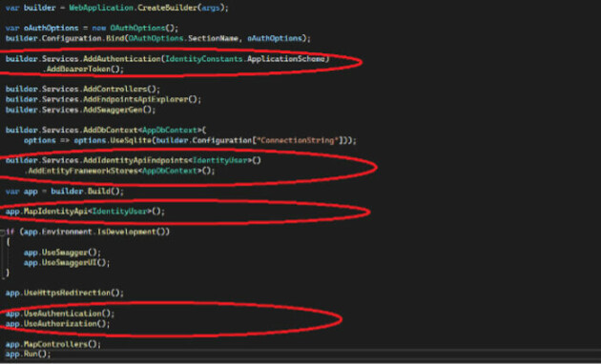Click the '.AddEntityFrameworkStores<AppDbContext>();' line
Viewport: 601px width, 364px height.
pos(119,171)
